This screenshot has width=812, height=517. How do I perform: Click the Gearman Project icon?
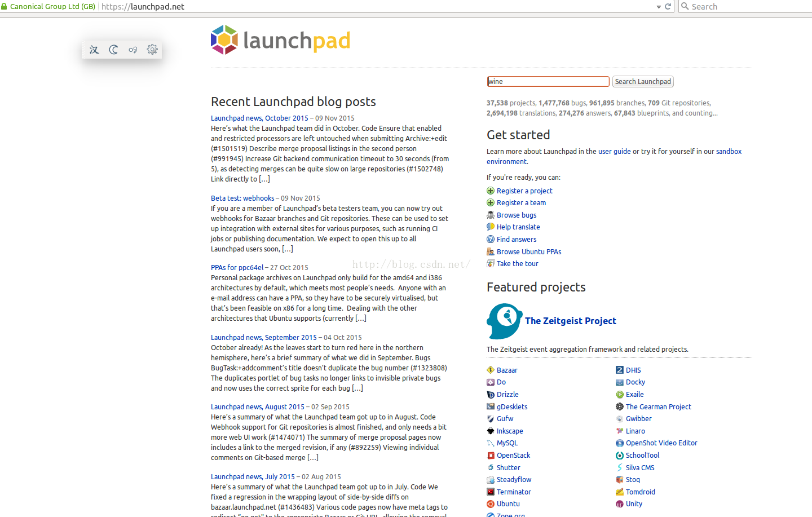(x=620, y=406)
